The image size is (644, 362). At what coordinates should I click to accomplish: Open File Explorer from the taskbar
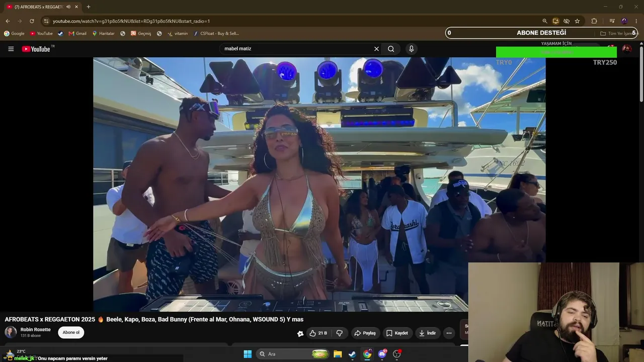tap(338, 354)
